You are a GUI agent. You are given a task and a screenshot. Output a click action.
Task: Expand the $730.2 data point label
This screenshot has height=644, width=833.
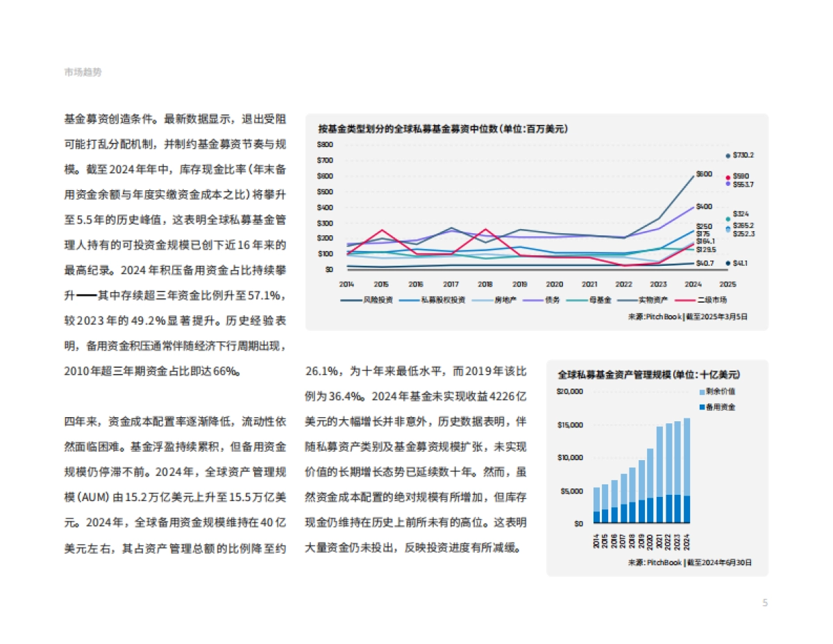pos(744,155)
